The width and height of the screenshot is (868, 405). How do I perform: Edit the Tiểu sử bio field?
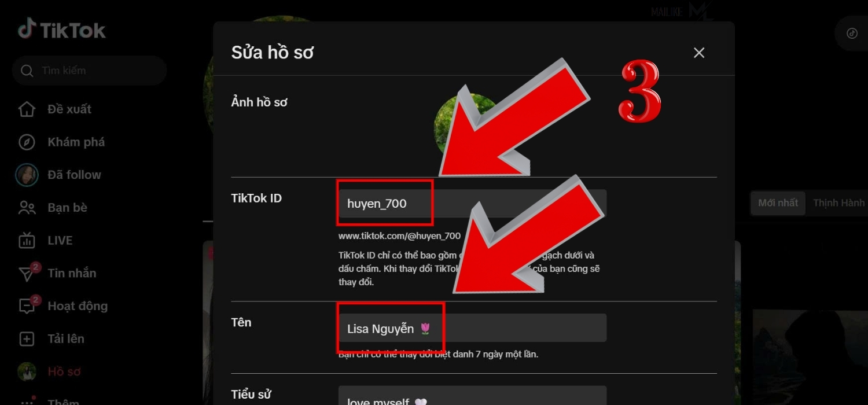click(x=472, y=396)
